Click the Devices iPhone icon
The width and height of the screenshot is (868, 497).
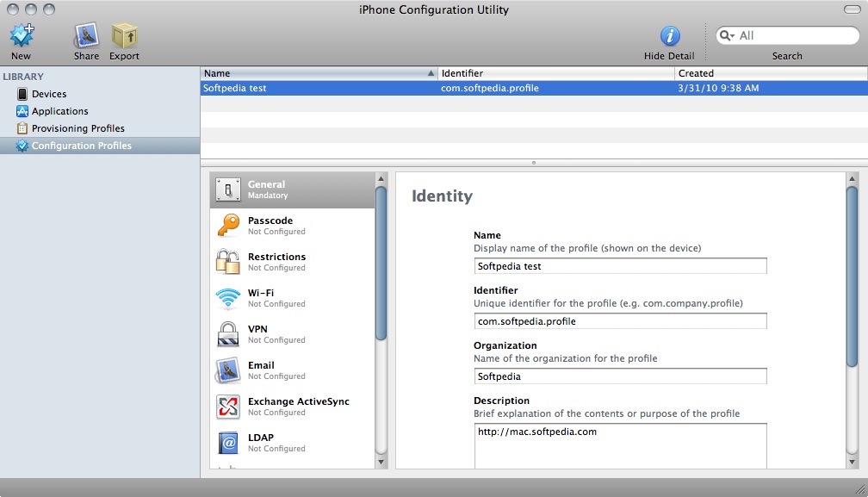[22, 94]
